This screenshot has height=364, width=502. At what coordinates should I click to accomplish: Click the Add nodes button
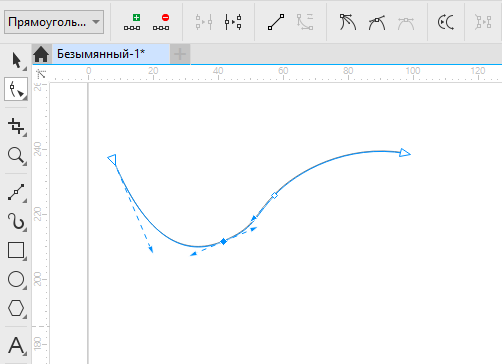(x=132, y=22)
